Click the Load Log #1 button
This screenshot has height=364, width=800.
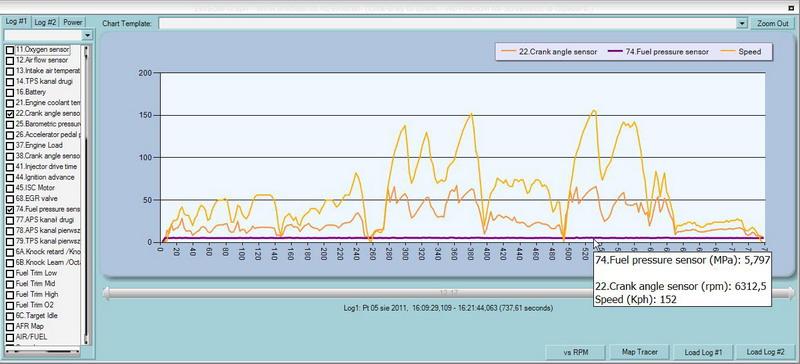coord(702,352)
